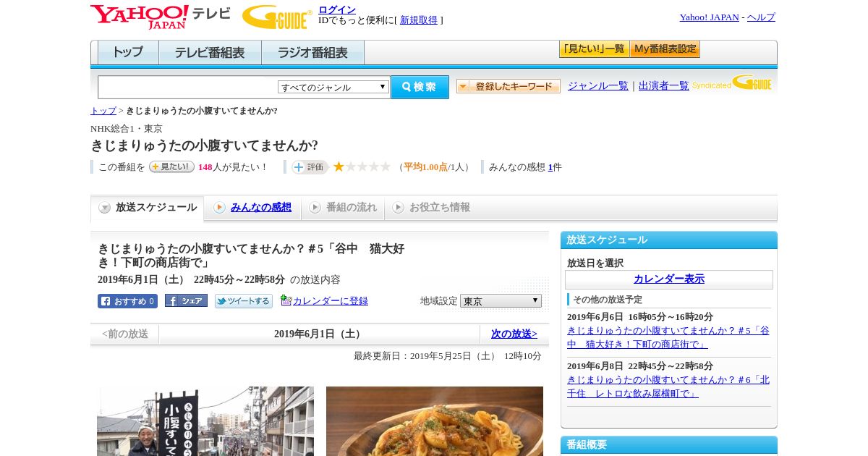
Task: Click the 見たい! plus button
Action: [x=171, y=166]
